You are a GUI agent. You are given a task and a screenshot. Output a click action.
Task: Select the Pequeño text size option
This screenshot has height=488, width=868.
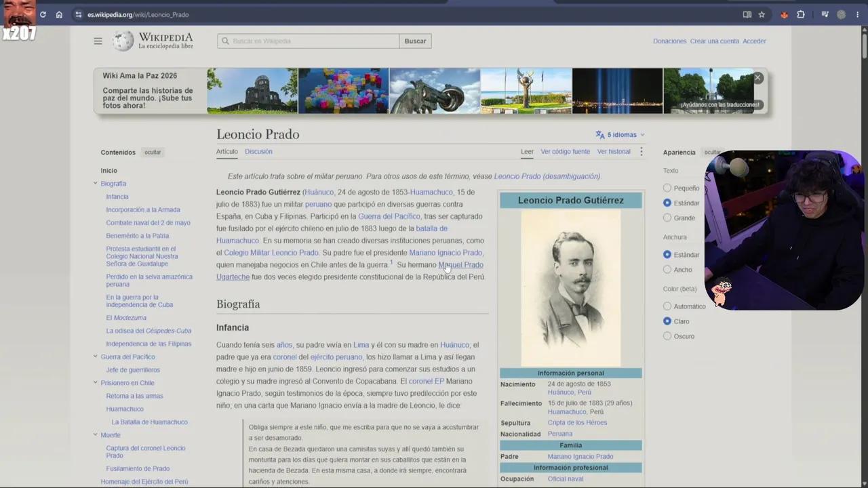[x=667, y=188]
